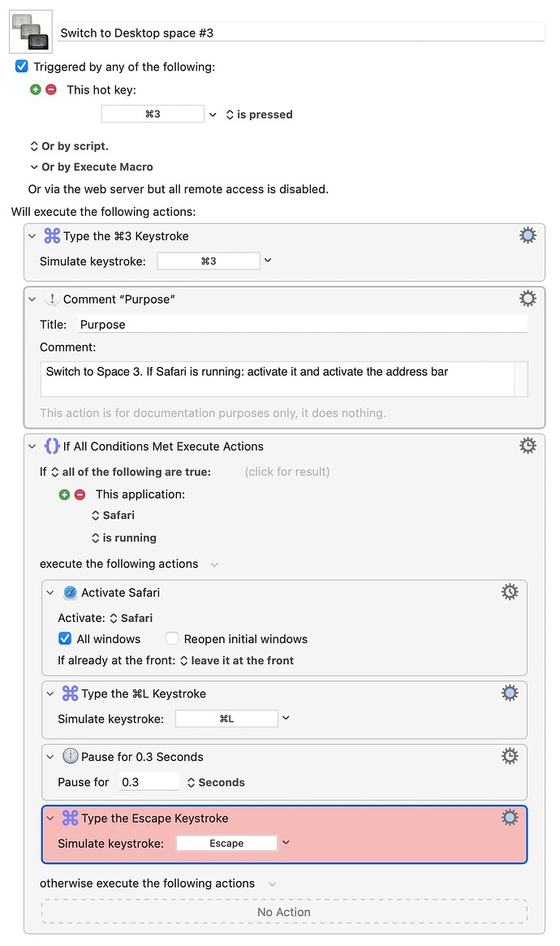Screen dimensions: 560x946
Task: Click "(click for result)" to test conditions
Action: point(287,472)
